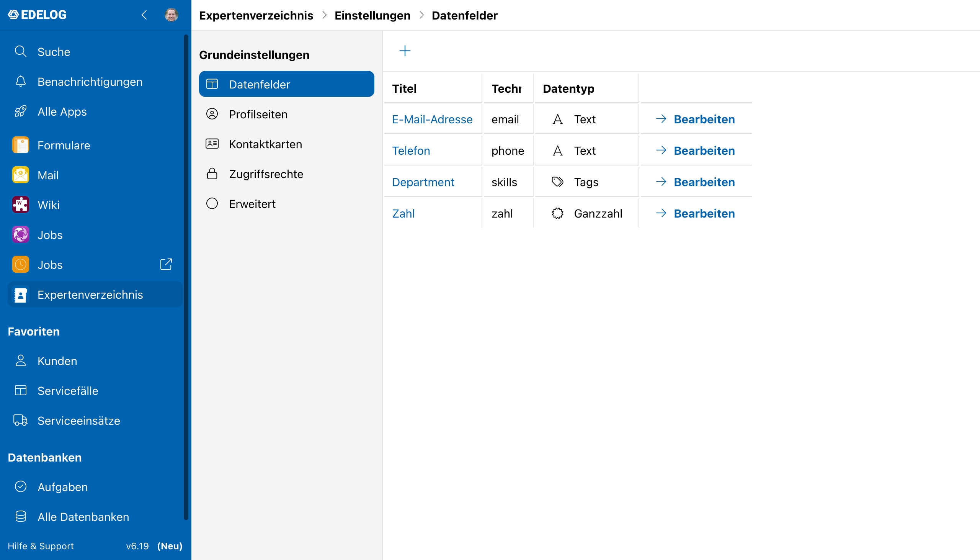Launch the Mail app
The width and height of the screenshot is (980, 560).
tap(95, 175)
